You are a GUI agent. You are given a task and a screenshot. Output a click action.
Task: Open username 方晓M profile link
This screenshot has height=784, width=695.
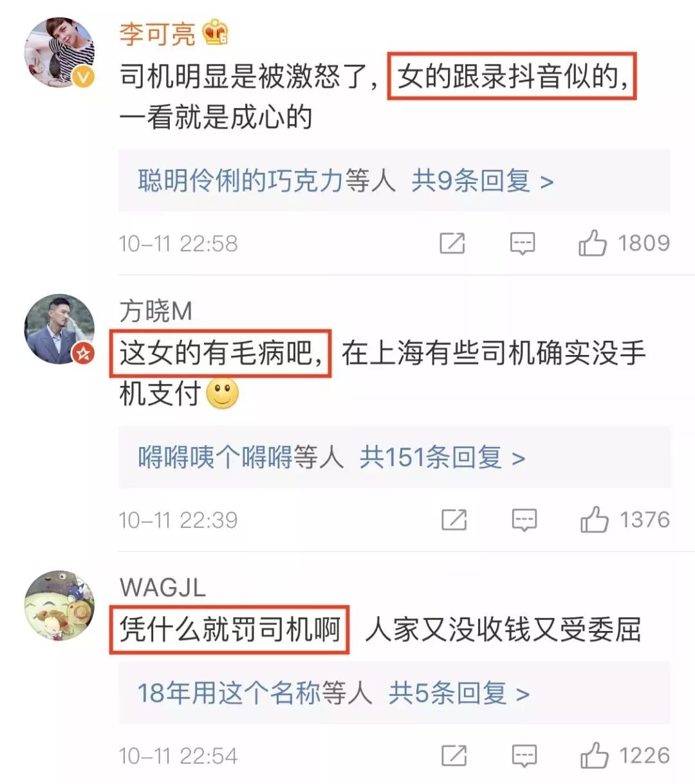tap(156, 311)
